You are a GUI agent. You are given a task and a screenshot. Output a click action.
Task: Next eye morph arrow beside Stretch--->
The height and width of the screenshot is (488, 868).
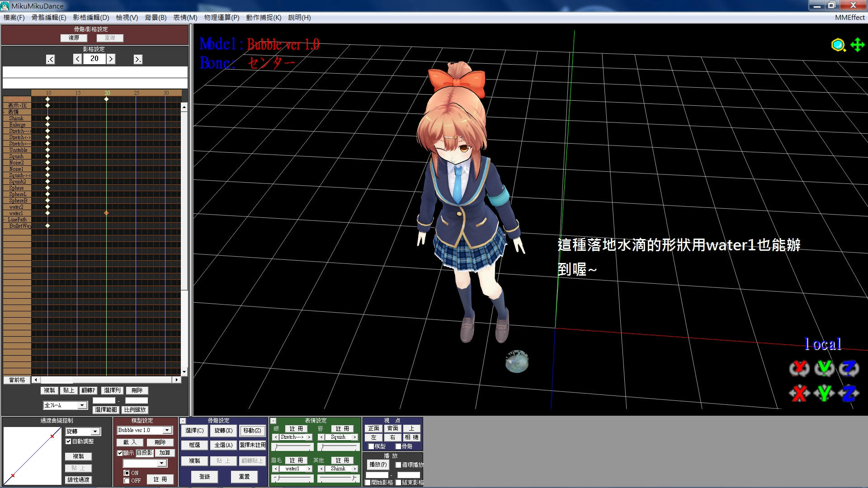tap(309, 437)
